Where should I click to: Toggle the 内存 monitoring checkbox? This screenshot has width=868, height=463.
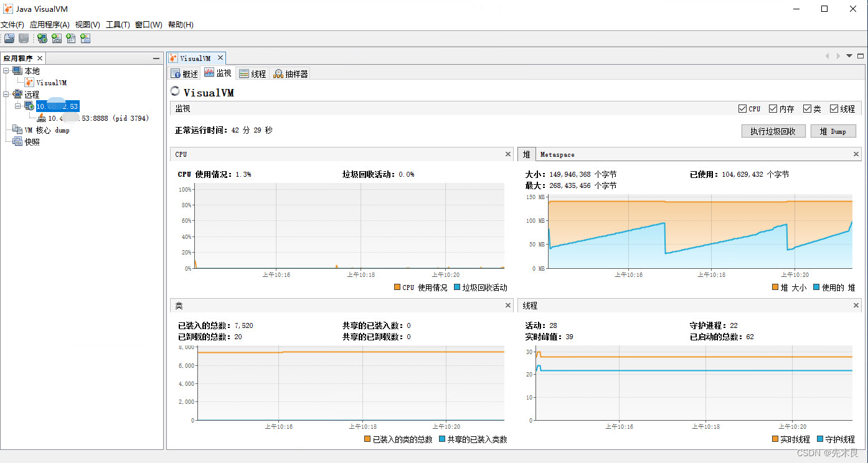pyautogui.click(x=772, y=108)
